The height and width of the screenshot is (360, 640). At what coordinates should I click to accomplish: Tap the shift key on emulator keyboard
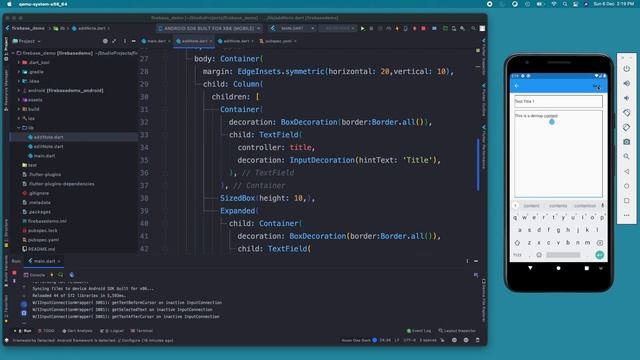click(517, 243)
